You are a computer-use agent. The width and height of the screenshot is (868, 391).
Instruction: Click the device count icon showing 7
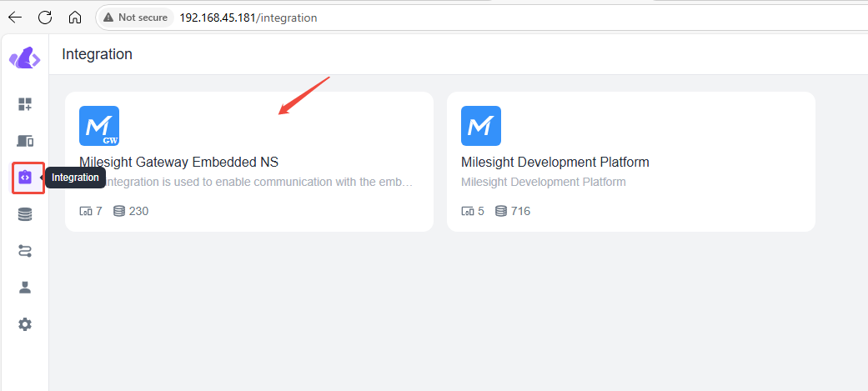tap(85, 211)
